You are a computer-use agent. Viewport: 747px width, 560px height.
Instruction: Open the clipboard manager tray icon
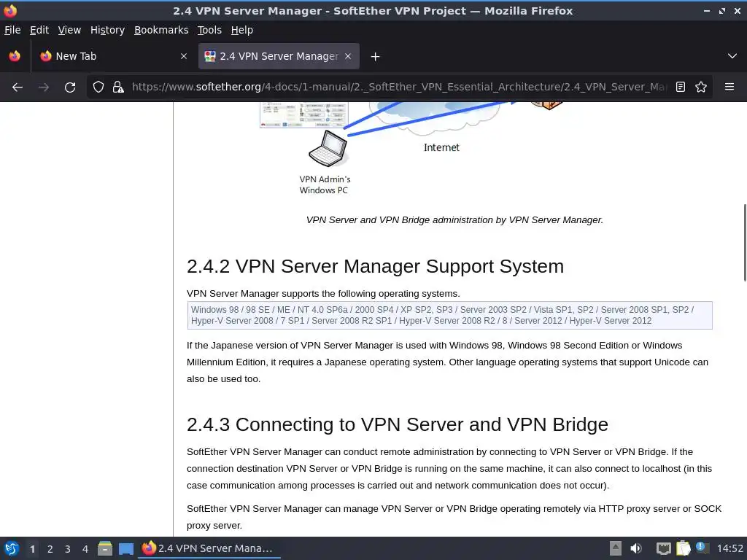coord(683,548)
